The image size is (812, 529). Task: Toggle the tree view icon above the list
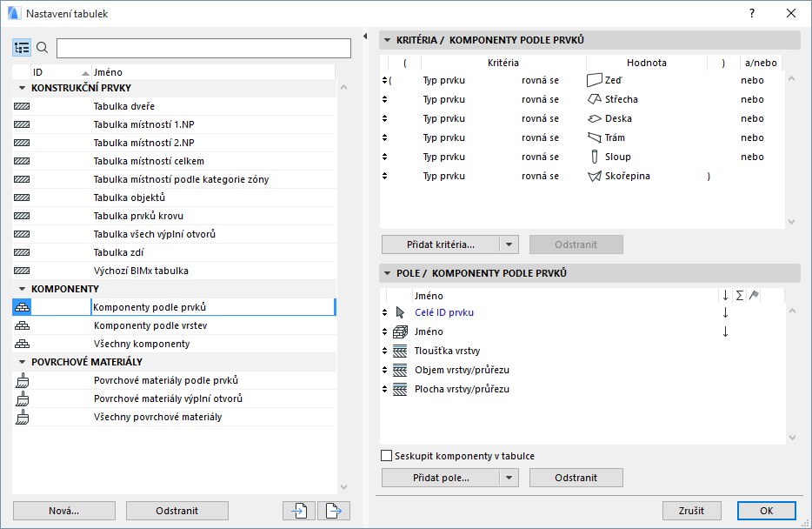click(x=22, y=48)
